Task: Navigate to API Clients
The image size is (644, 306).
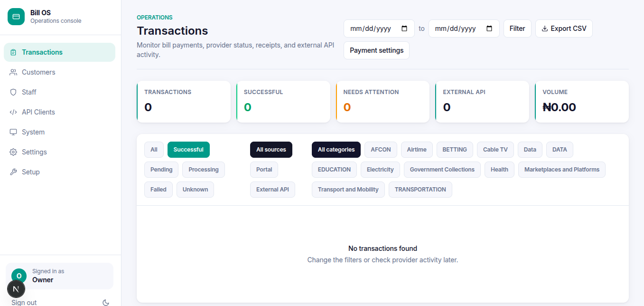Action: [59, 112]
